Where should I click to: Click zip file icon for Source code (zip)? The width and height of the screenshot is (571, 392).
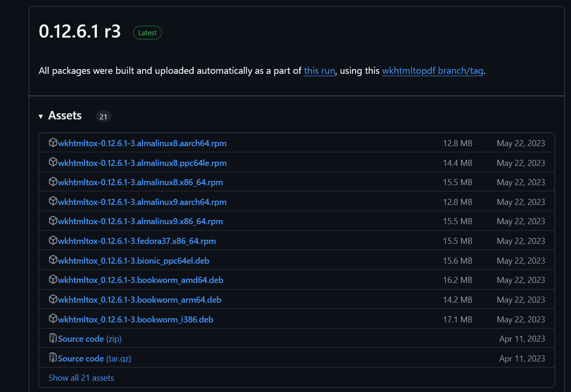(53, 338)
